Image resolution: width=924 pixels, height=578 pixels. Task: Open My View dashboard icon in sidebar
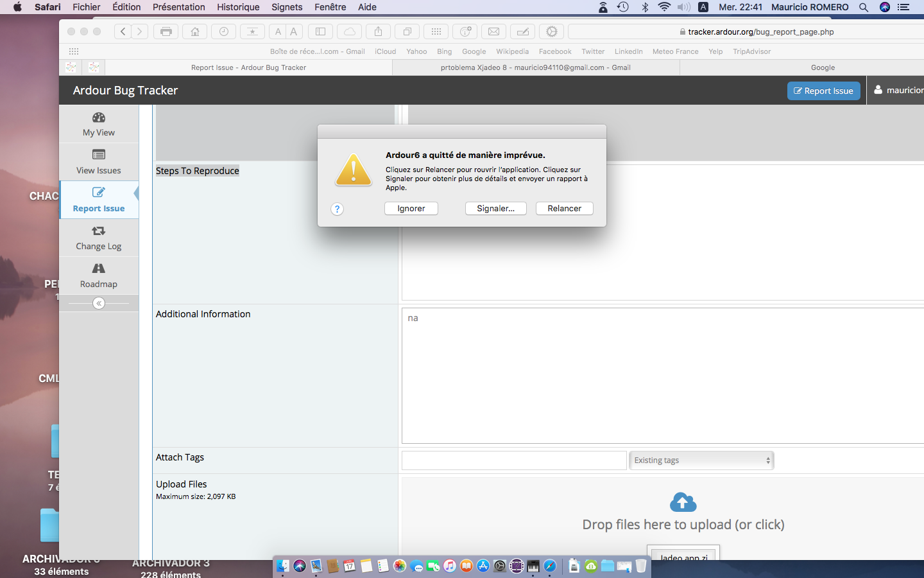pos(99,118)
